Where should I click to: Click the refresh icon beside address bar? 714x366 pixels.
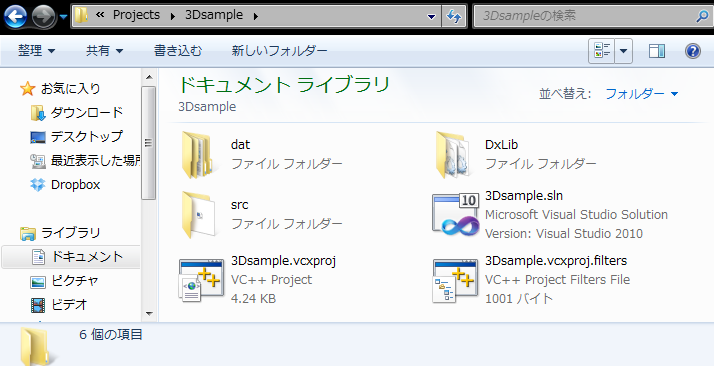[x=454, y=17]
